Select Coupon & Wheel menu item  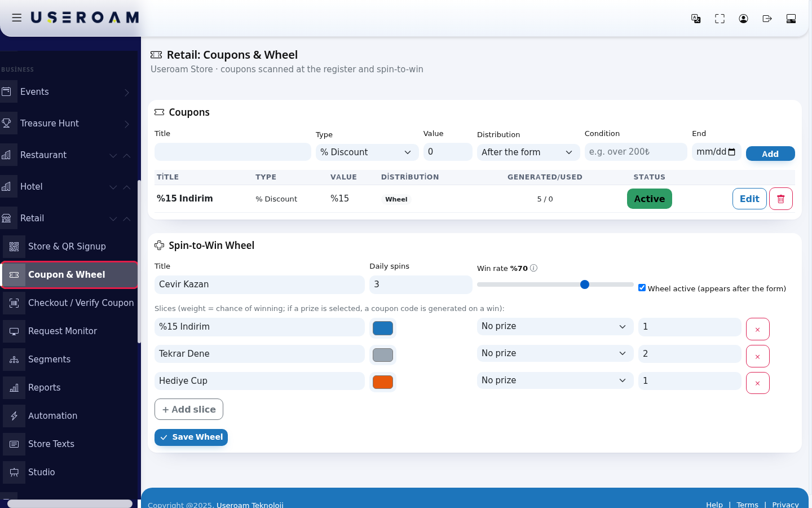[x=70, y=274]
